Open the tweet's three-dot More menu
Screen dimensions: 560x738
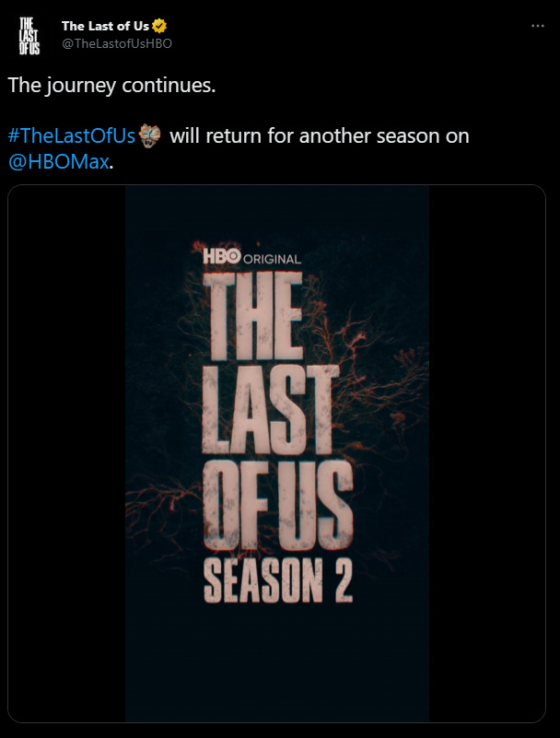(x=539, y=26)
